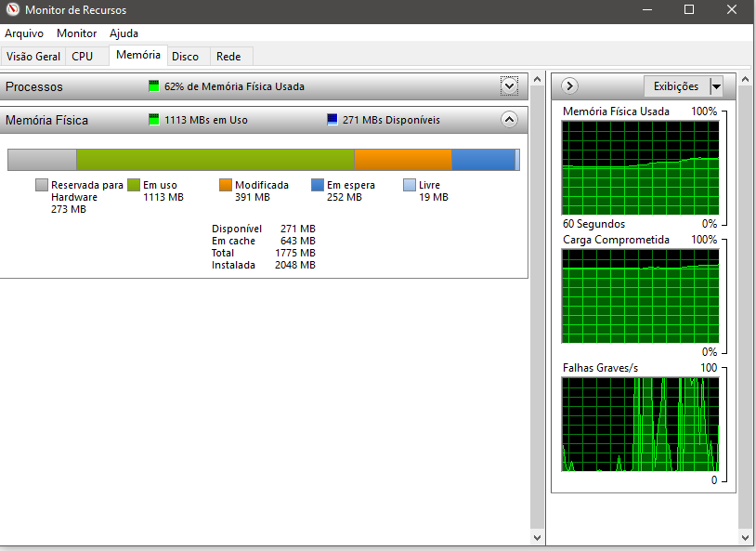Click the Total 1775 MB value
Screen dimensions: 756x551
point(295,253)
